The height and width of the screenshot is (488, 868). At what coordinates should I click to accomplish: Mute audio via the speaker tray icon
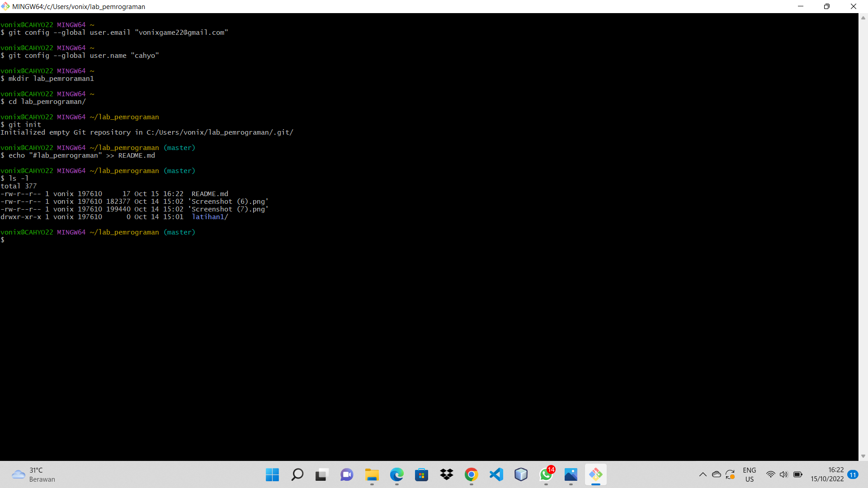click(784, 474)
